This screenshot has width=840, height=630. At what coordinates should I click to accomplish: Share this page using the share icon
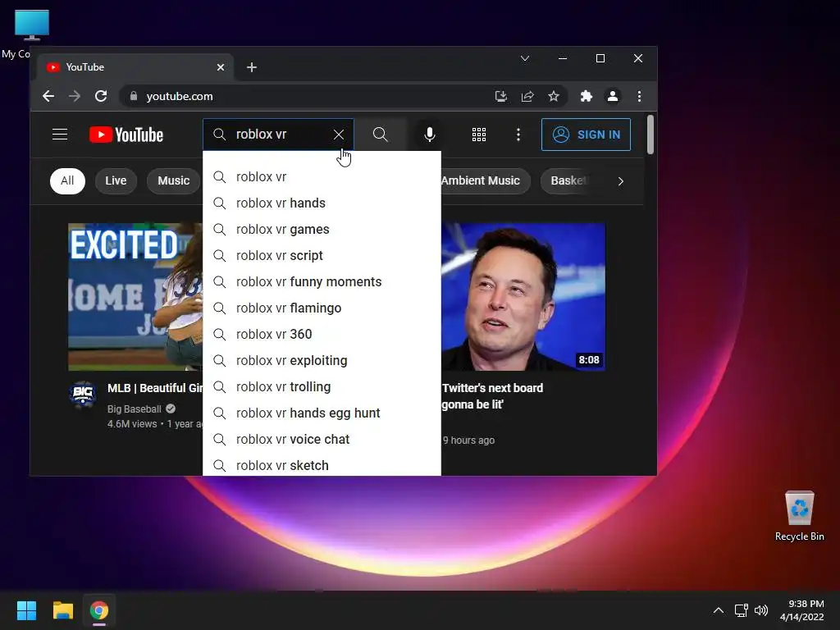coord(527,97)
